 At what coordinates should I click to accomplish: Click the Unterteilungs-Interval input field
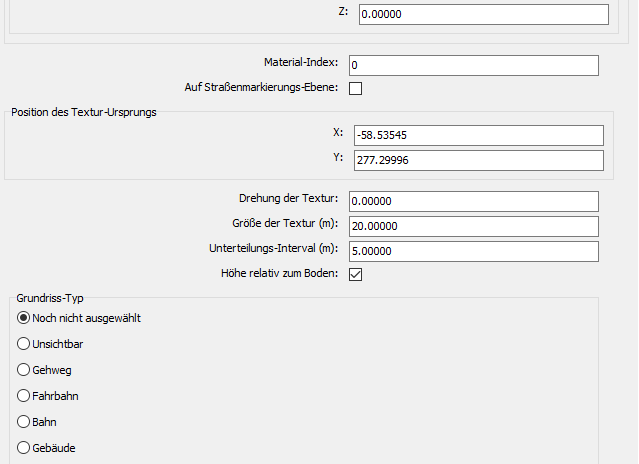click(x=473, y=251)
